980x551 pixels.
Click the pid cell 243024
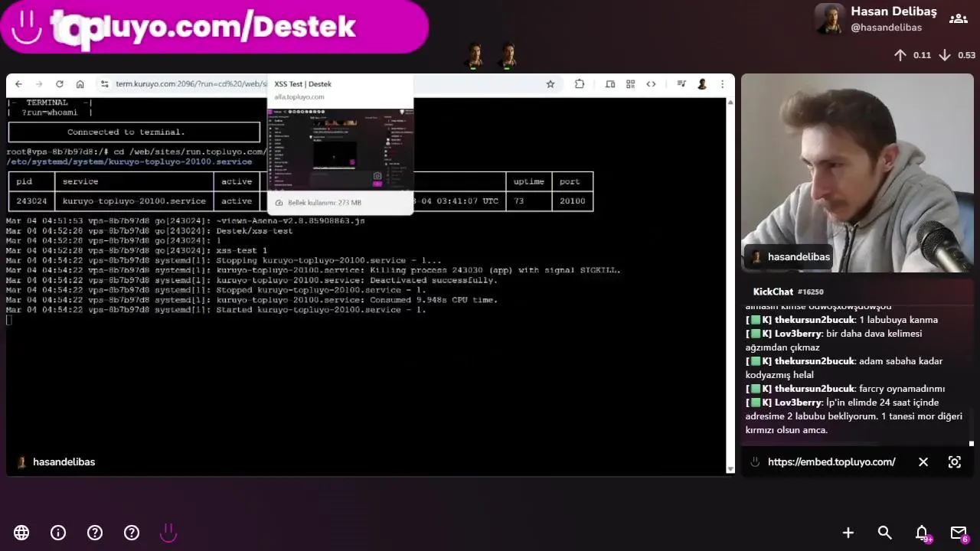coord(31,201)
